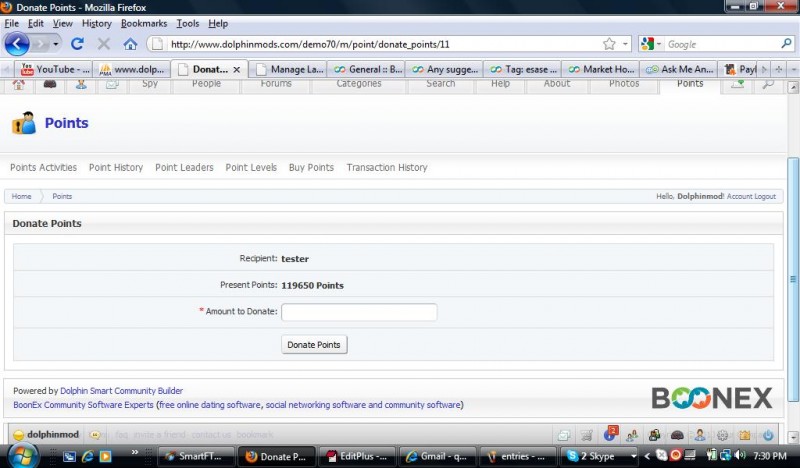The width and height of the screenshot is (800, 468).
Task: Open the URL bar history dropdown
Action: [626, 44]
